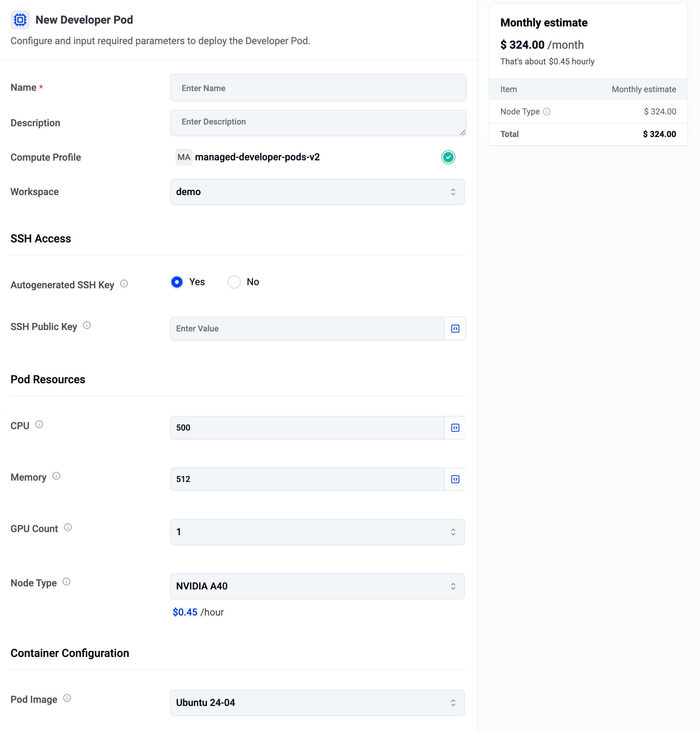Click info icon beside Pod Image label
Viewport: 700px width, 731px height.
click(67, 698)
